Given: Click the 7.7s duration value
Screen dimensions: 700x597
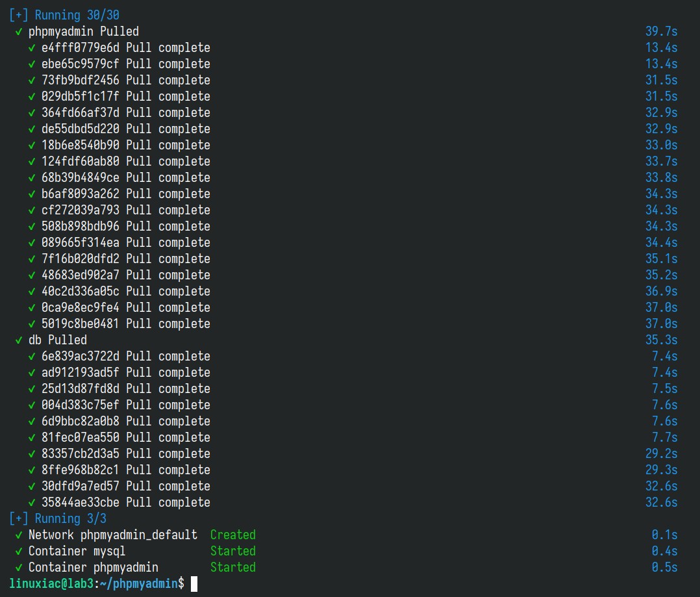Looking at the screenshot, I should [x=664, y=437].
